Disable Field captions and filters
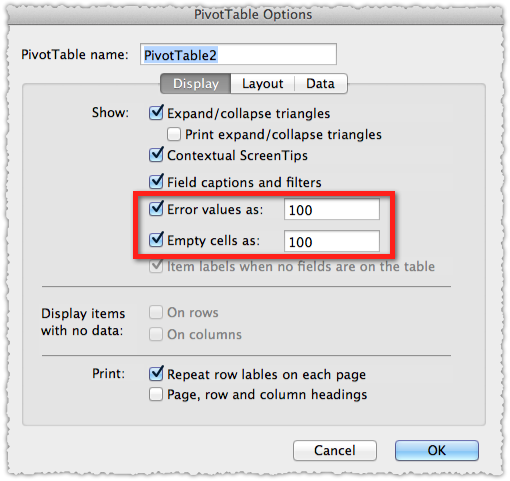Screen dimensions: 510x481 (x=156, y=182)
